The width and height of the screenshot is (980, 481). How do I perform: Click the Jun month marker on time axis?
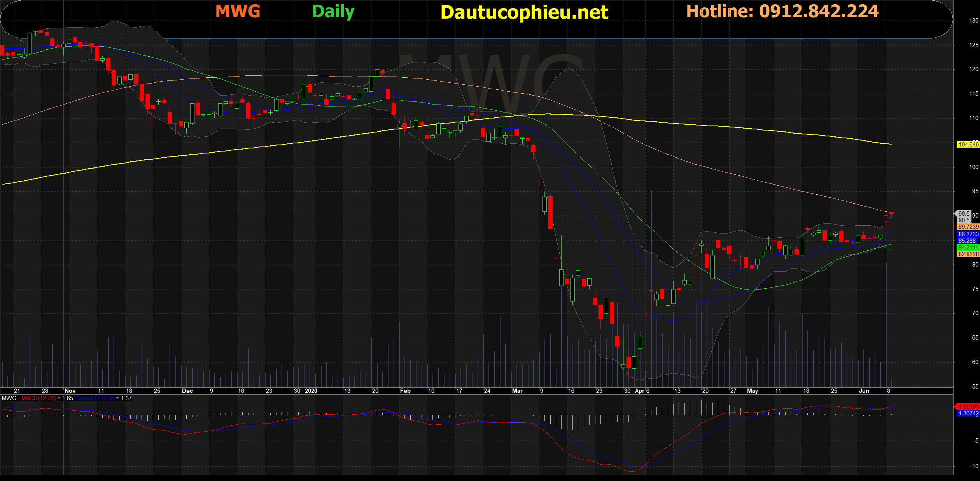pos(864,391)
